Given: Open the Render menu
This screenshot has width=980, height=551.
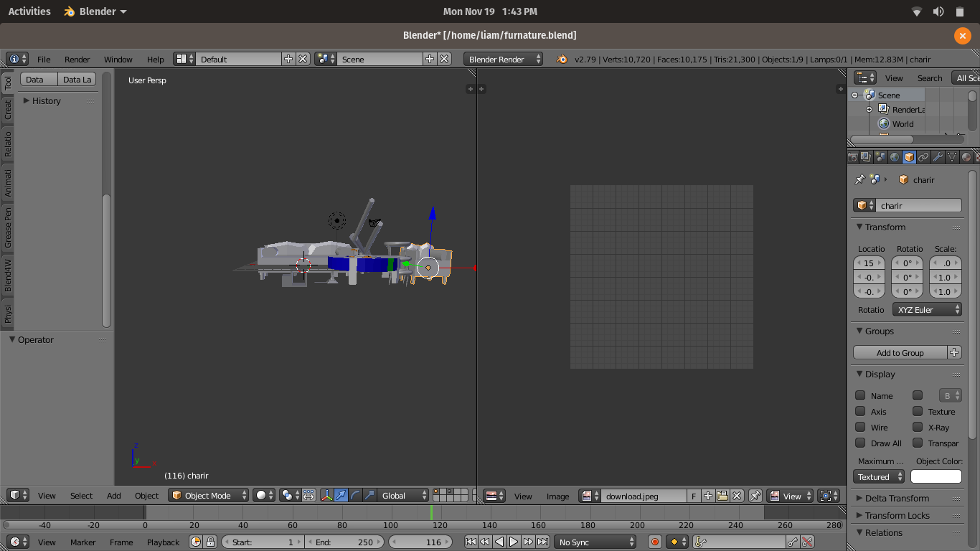Looking at the screenshot, I should [77, 60].
